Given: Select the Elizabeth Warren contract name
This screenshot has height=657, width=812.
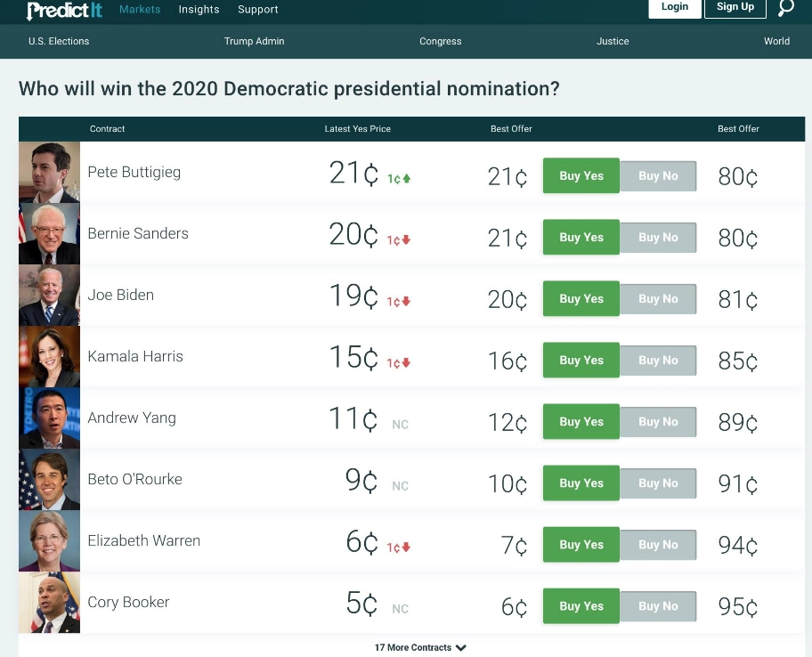Looking at the screenshot, I should pyautogui.click(x=144, y=541).
